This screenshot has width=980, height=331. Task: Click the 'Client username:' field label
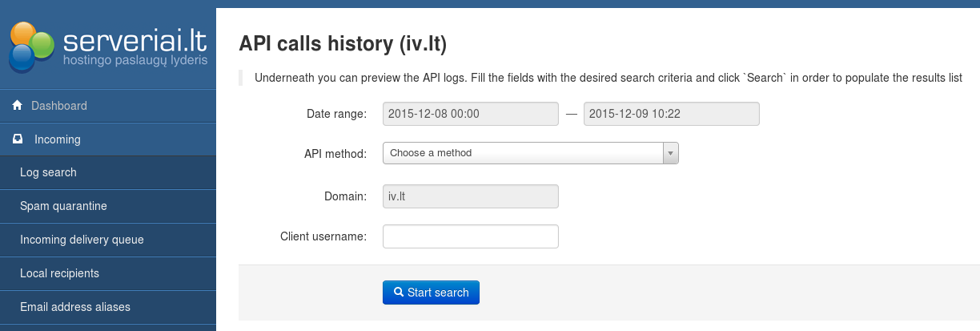coord(323,236)
